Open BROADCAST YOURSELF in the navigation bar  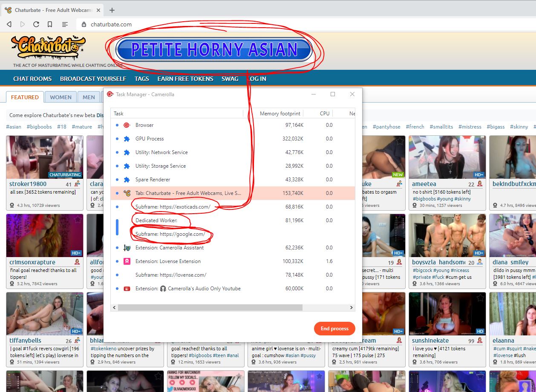click(93, 79)
